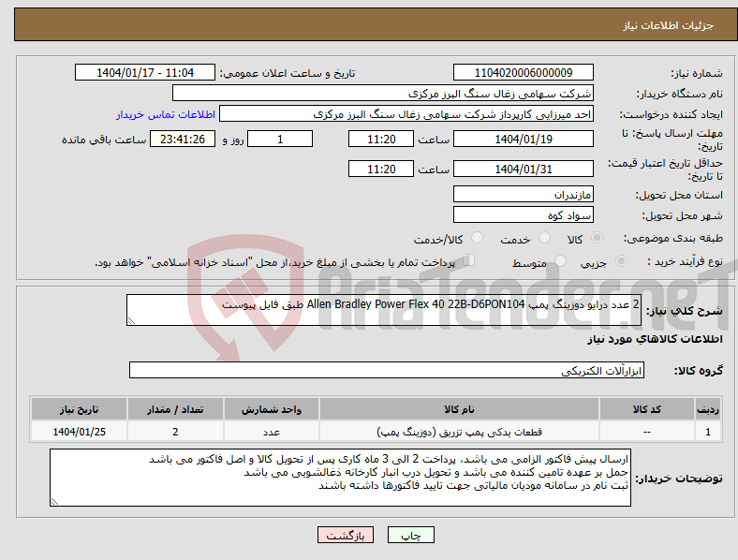
Task: Select the جزیی purchase type radio
Action: (x=621, y=260)
